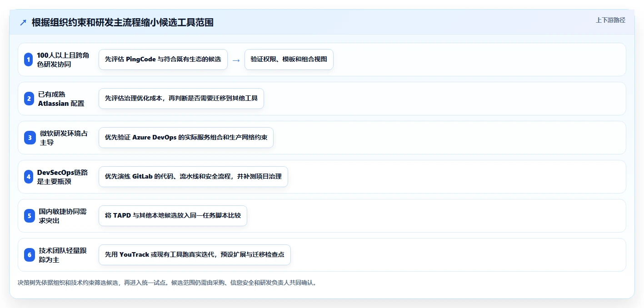The image size is (644, 308).
Task: Click step number badge 6
Action: pos(30,255)
